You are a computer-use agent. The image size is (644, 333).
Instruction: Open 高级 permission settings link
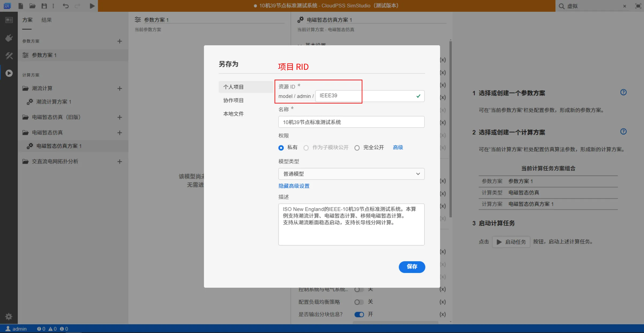click(398, 147)
